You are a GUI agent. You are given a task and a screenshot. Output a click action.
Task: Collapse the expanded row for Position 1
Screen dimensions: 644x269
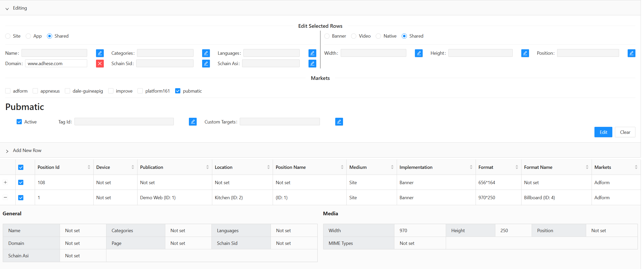pos(5,197)
